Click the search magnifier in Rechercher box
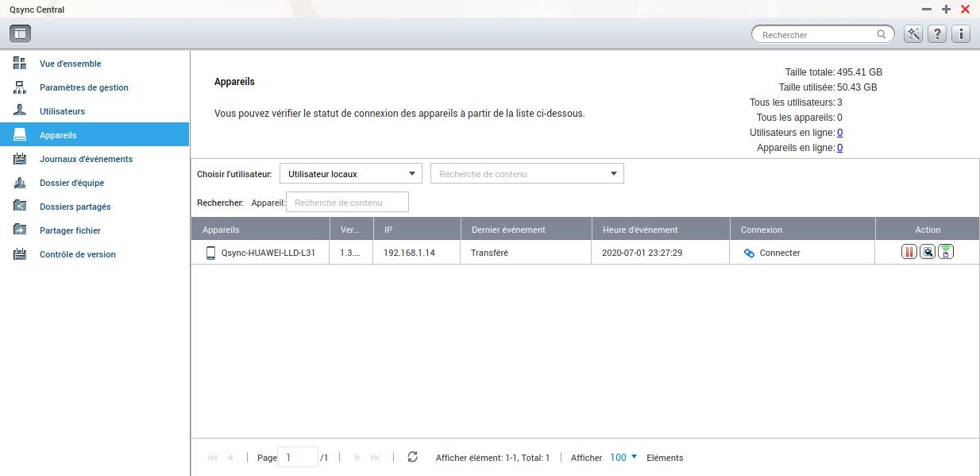The width and height of the screenshot is (980, 476). [x=882, y=34]
